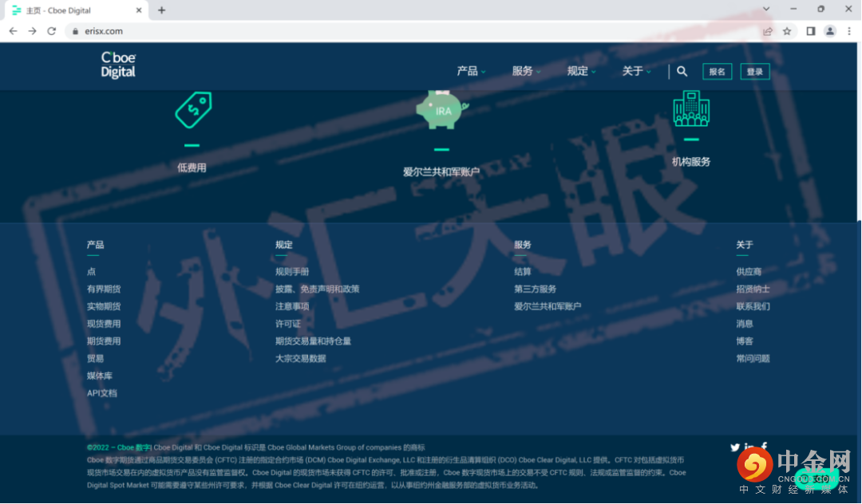
Task: Open the green chat bubble icon
Action: 819,479
